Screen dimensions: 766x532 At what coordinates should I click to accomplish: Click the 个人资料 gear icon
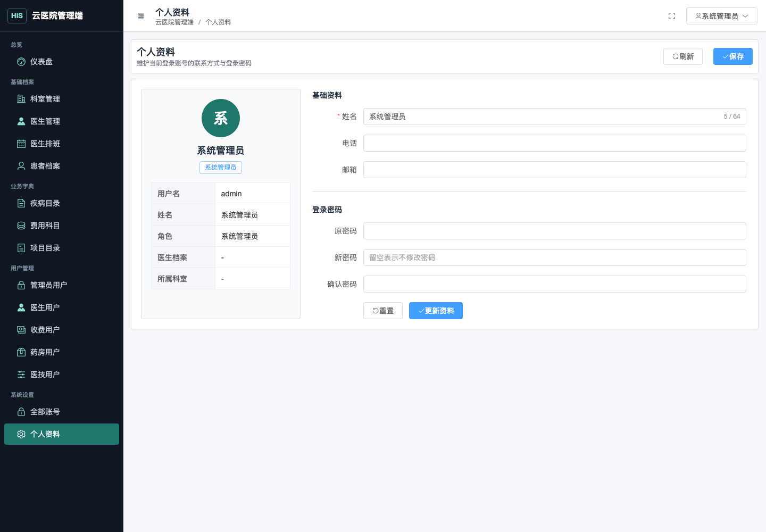[21, 434]
